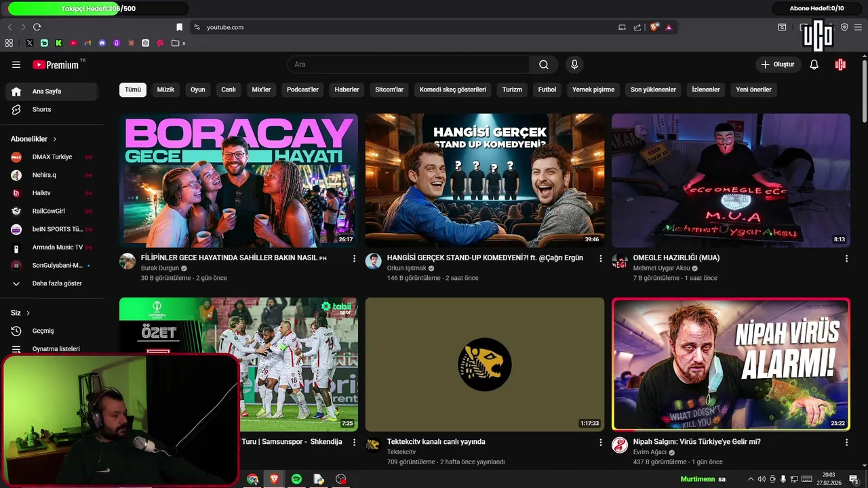Select the Müzik filter chip
This screenshot has width=868, height=488.
pos(165,89)
